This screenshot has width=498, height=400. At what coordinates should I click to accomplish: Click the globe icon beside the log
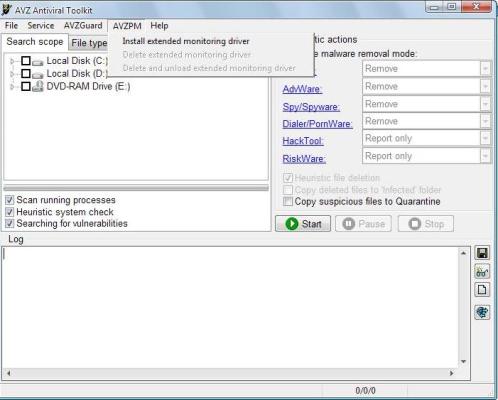coord(482,312)
